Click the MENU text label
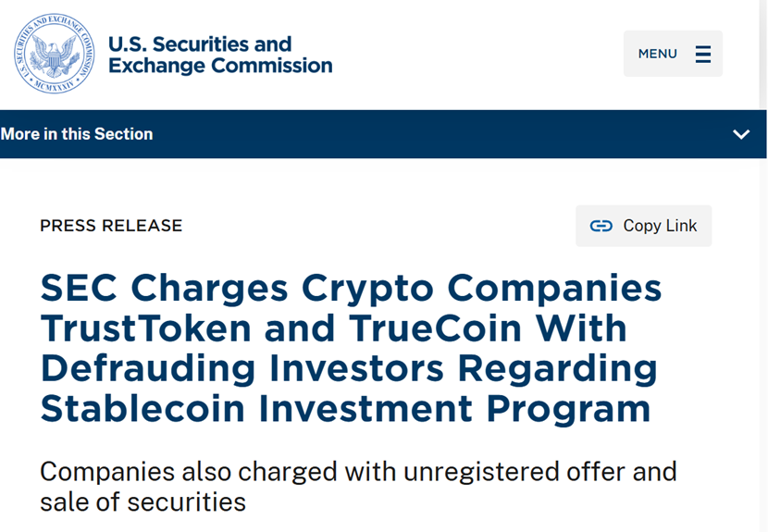Image resolution: width=768 pixels, height=532 pixels. tap(657, 54)
